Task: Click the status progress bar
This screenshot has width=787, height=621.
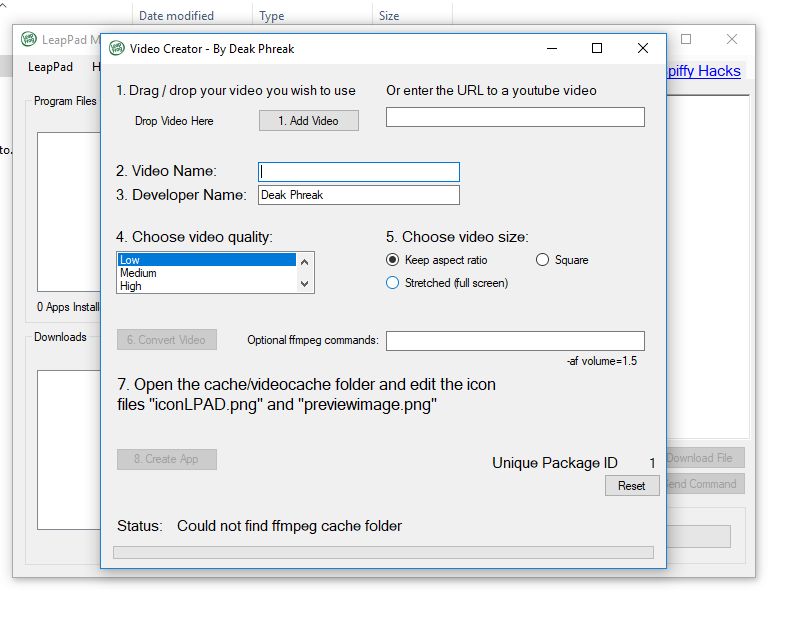Action: (383, 552)
